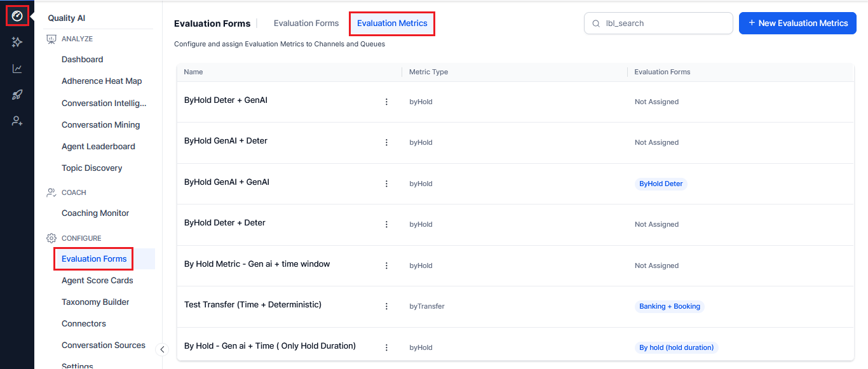Viewport: 868px width, 369px height.
Task: Open the add user icon in left rail
Action: click(17, 121)
